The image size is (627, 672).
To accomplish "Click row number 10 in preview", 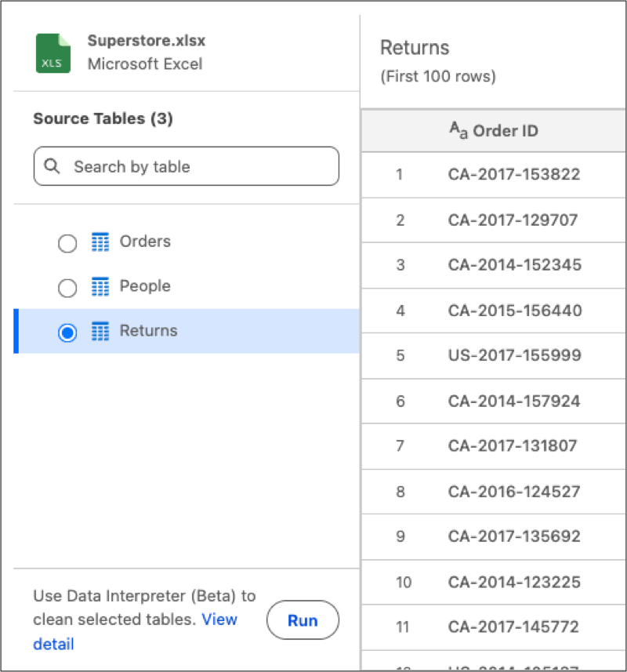I will (404, 583).
